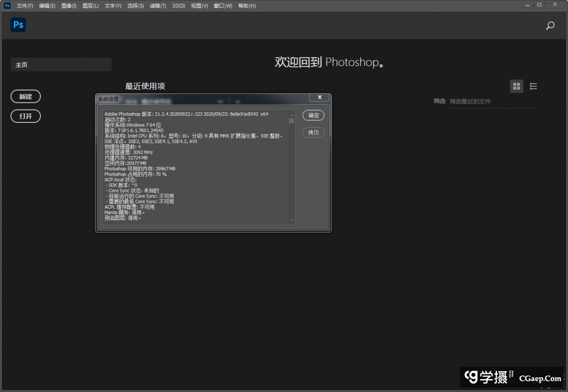Switch recent files to grid view
The height and width of the screenshot is (392, 568).
coord(517,86)
